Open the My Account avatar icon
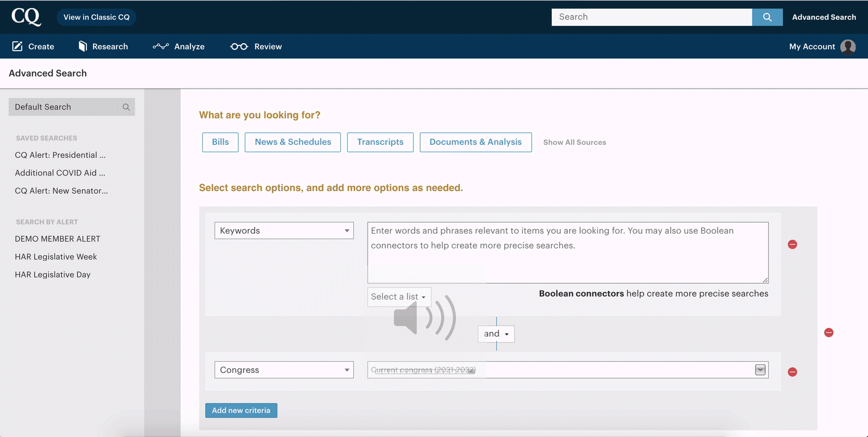868x437 pixels. pos(848,47)
